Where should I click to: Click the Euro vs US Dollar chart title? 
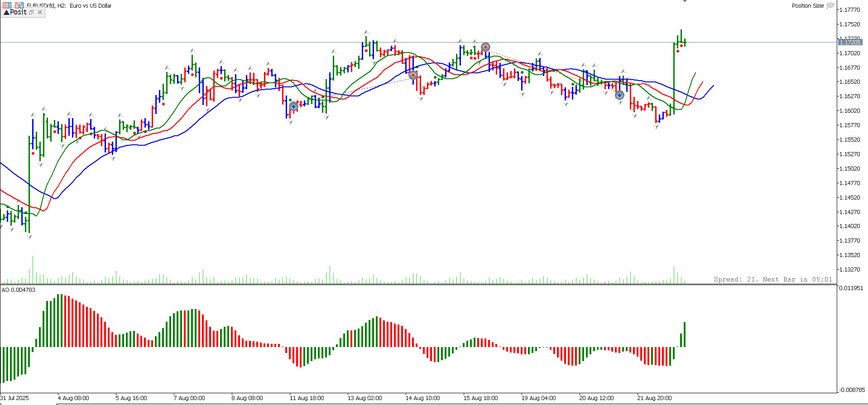coord(91,5)
